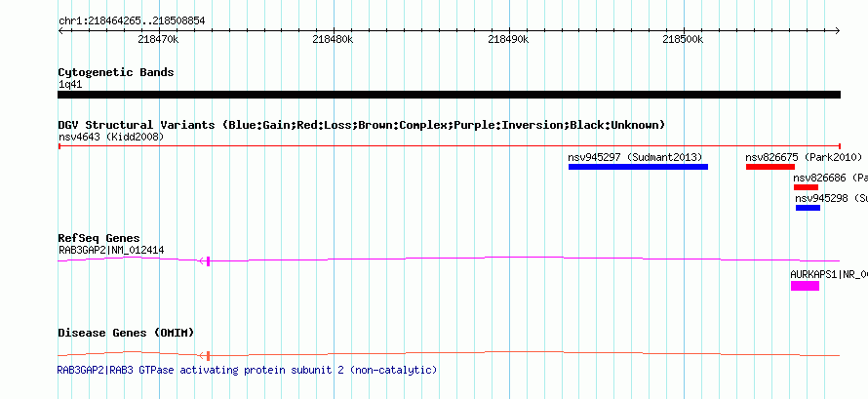Click the Disease Genes (OMIM) track title

click(x=126, y=333)
